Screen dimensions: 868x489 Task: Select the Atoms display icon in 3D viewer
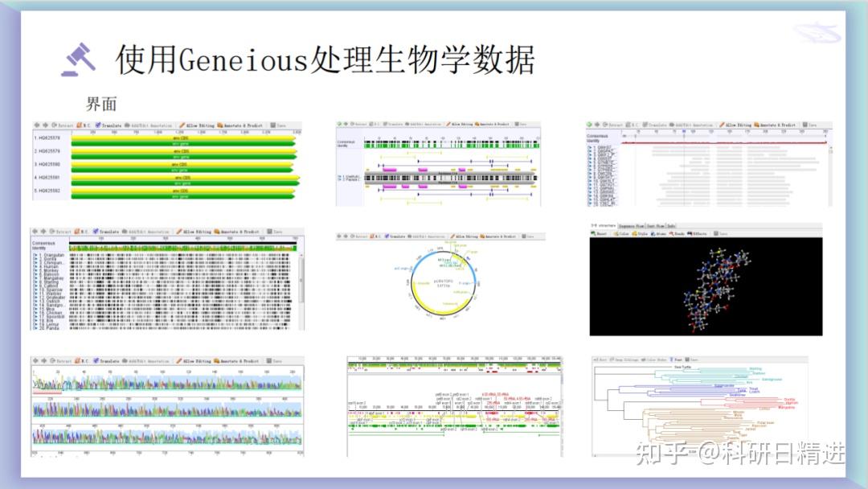click(x=658, y=234)
